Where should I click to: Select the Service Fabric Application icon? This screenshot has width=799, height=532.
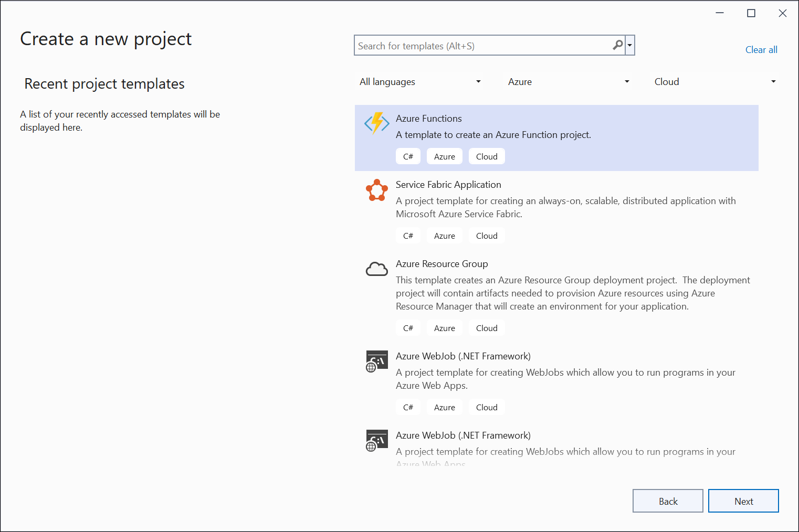376,190
